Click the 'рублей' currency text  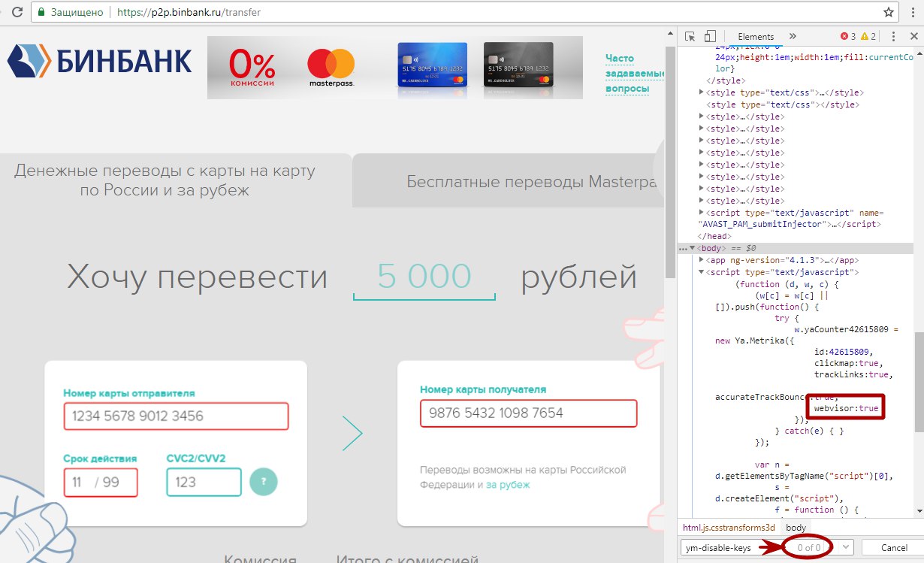[579, 277]
